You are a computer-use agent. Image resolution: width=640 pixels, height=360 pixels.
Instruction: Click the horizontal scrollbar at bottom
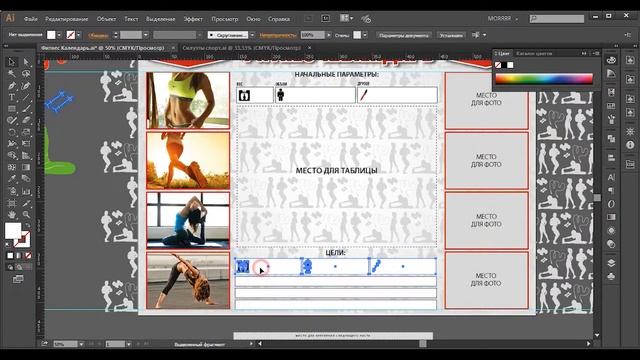click(423, 344)
